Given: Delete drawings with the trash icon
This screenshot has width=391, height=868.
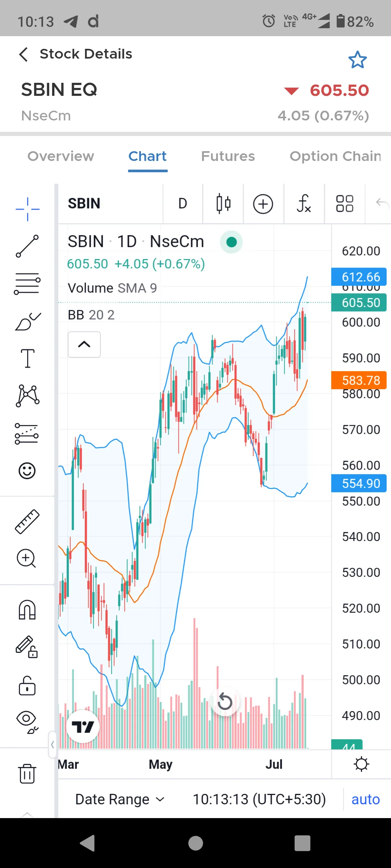Looking at the screenshot, I should click(28, 773).
